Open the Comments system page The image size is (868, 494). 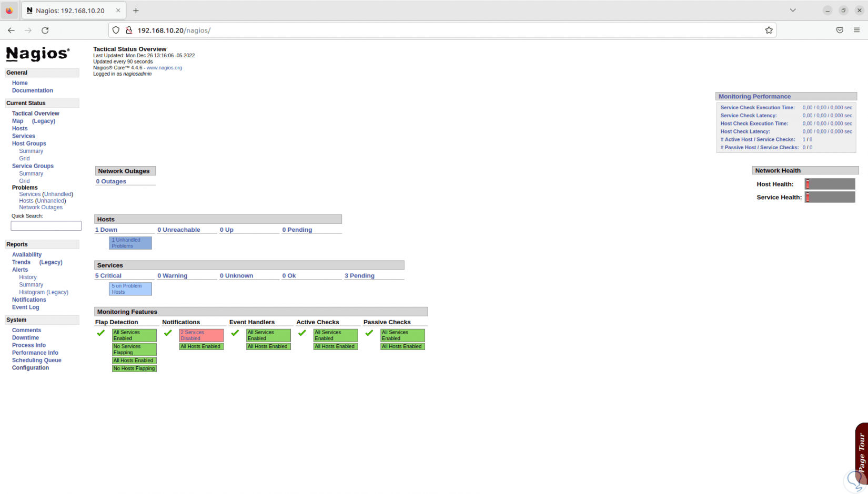(26, 331)
